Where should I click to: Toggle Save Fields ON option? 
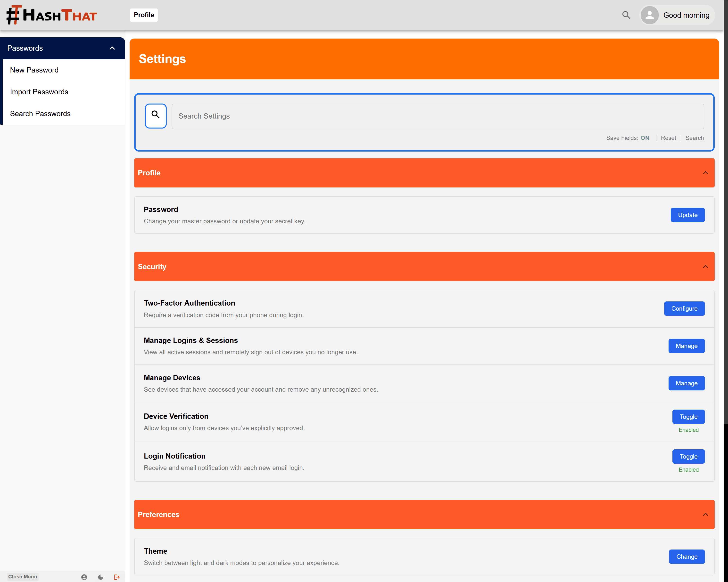pos(644,138)
